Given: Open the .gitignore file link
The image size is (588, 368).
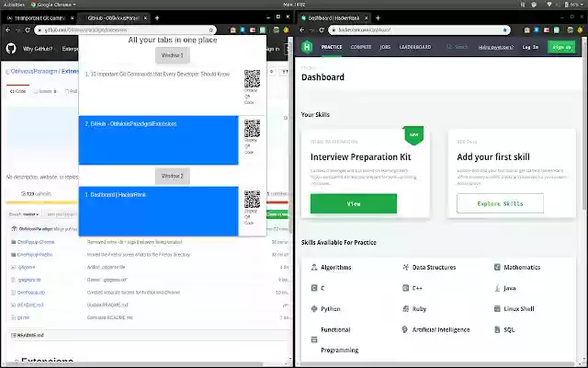Looking at the screenshot, I should pyautogui.click(x=27, y=267).
